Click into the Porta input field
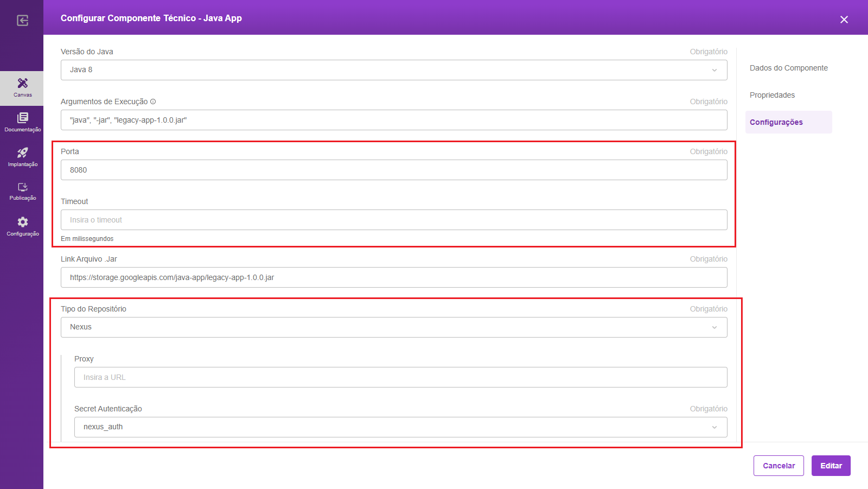Viewport: 868px width, 489px height. click(x=394, y=170)
